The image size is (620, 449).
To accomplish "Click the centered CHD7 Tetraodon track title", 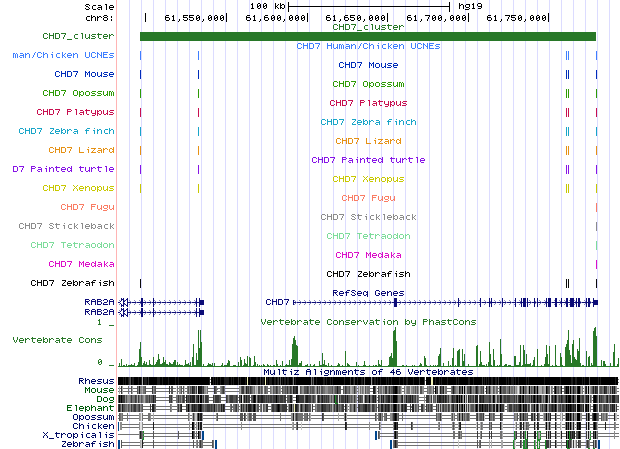I will [x=368, y=236].
